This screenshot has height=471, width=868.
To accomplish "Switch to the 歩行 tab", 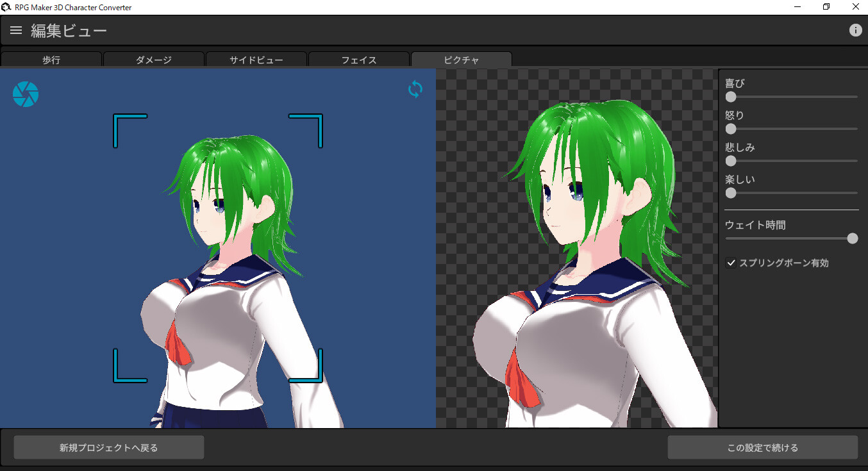I will pos(51,59).
